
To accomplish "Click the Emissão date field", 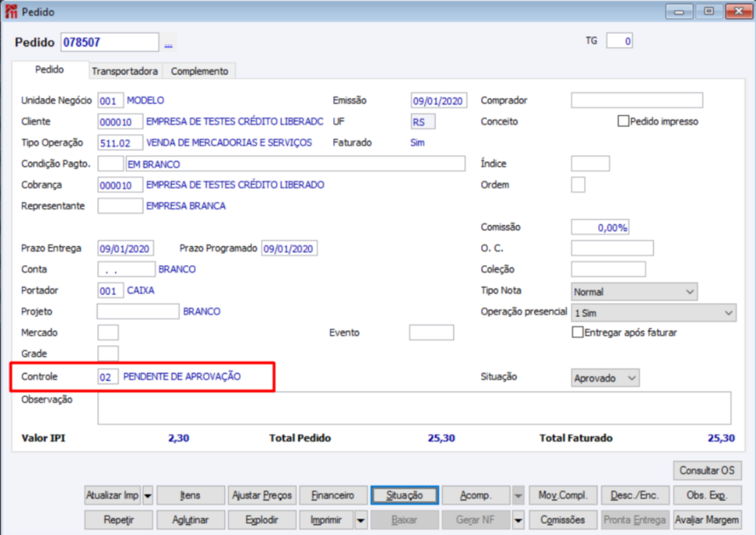I will coord(438,101).
